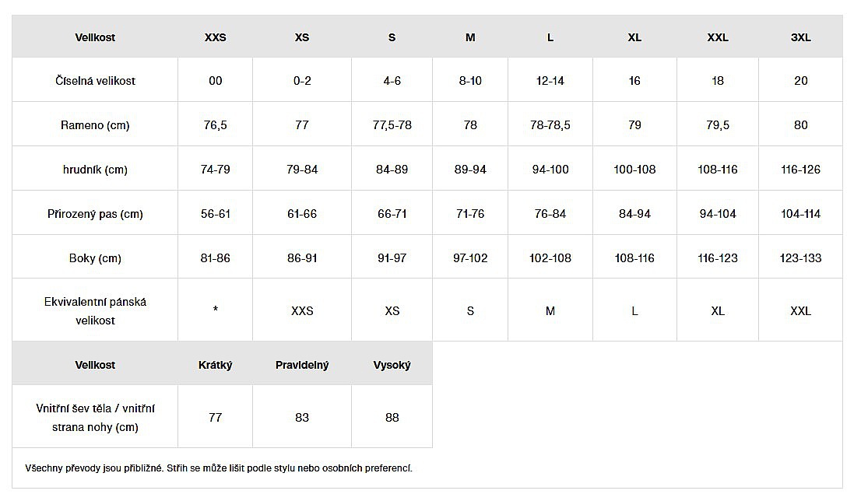
Task: Select the Přirozený pas (cm) row label
Action: pos(95,214)
